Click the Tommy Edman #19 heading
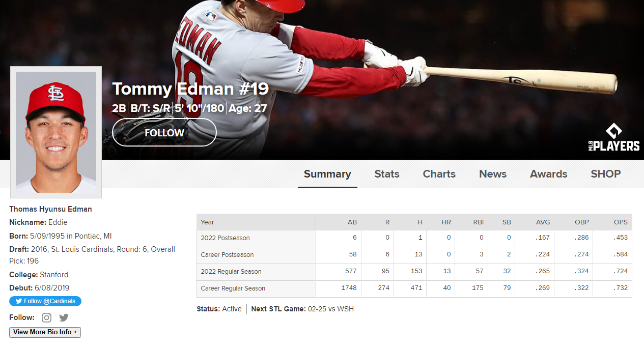Screen dimensions: 644x349 point(190,89)
